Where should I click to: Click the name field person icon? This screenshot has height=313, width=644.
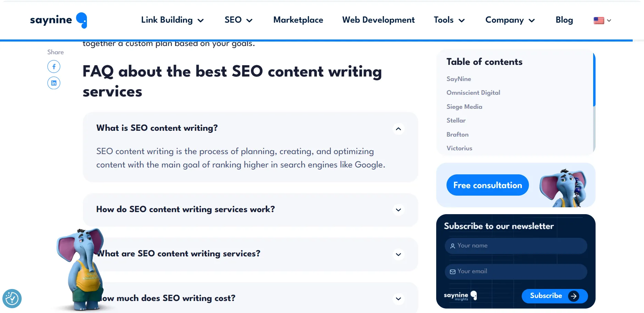[x=452, y=246]
